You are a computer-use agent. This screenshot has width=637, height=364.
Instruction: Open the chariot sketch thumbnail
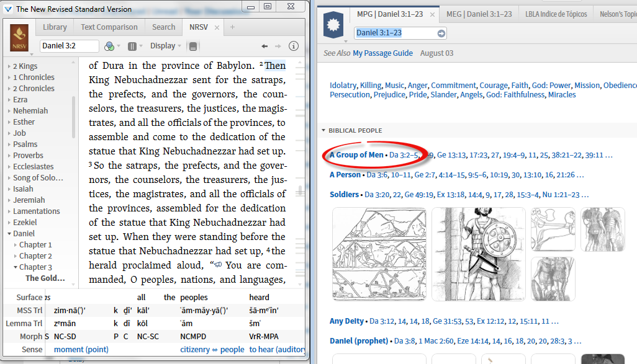[553, 229]
